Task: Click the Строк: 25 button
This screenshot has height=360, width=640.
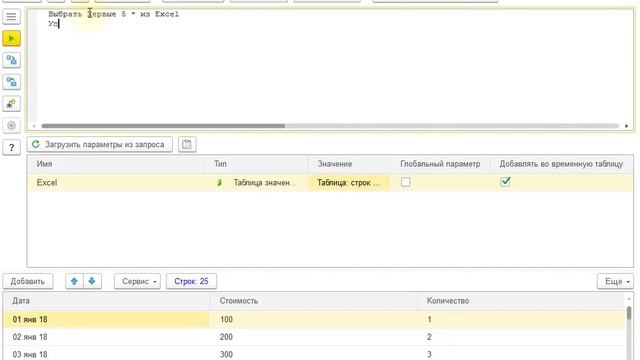Action: point(191,281)
